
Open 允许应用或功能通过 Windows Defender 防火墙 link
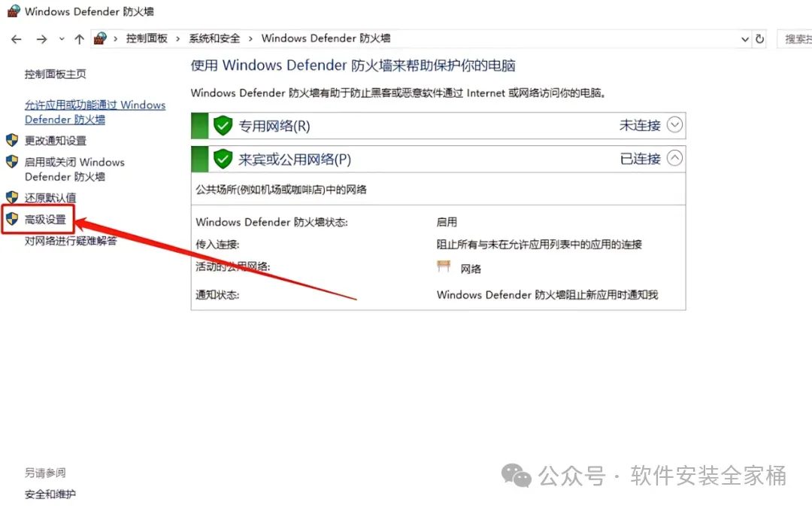[95, 112]
